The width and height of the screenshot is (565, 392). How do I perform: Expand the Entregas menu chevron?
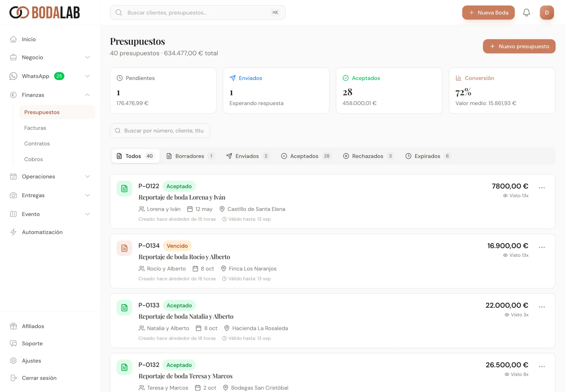[x=88, y=195]
